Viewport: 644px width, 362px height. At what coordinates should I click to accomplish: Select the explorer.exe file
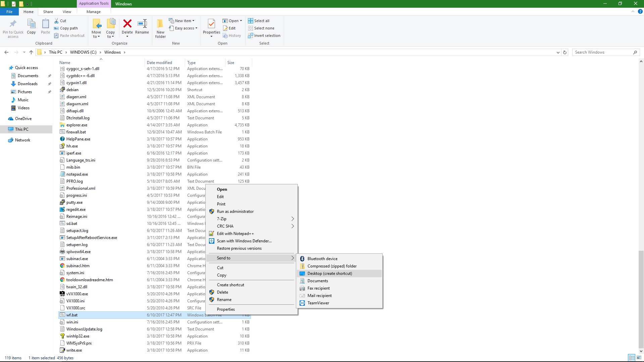point(77,125)
